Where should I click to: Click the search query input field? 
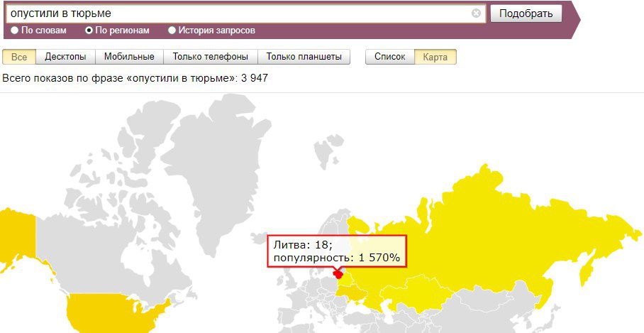click(x=245, y=13)
